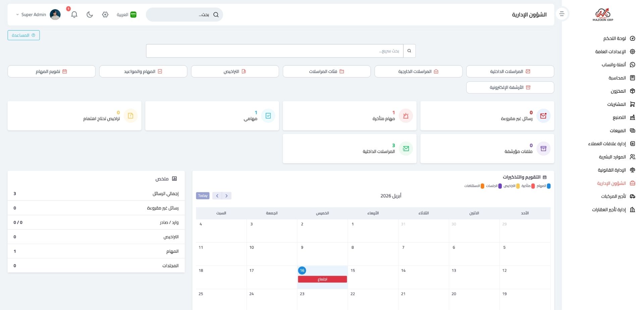Go to next month with calendar arrow
The height and width of the screenshot is (310, 644).
tap(217, 196)
